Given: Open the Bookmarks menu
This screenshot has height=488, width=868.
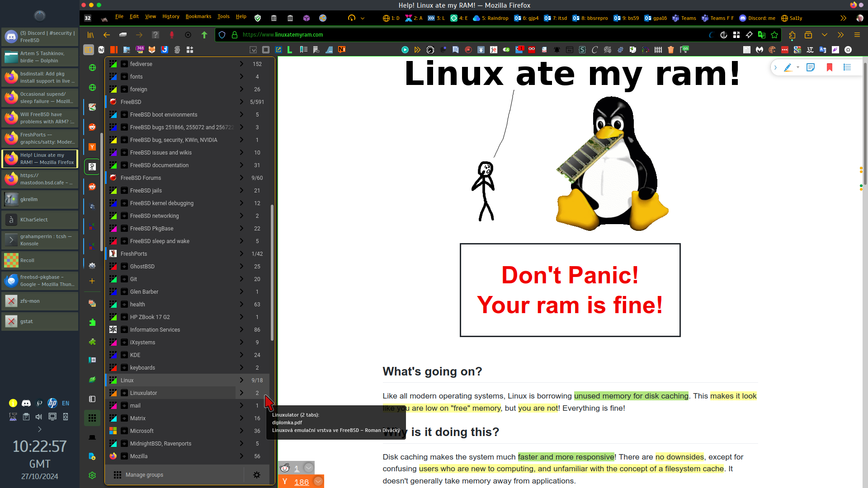Looking at the screenshot, I should coord(198,17).
